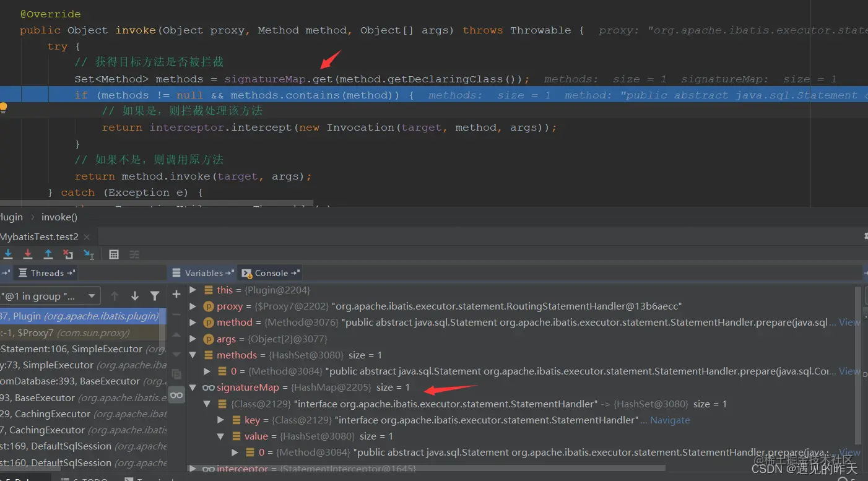Click the View link on methods element 0 row
The image size is (868, 481).
[x=849, y=371]
